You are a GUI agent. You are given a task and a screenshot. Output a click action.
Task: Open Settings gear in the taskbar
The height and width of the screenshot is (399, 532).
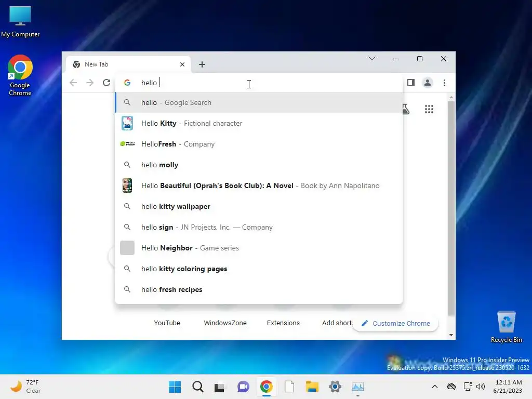point(335,387)
